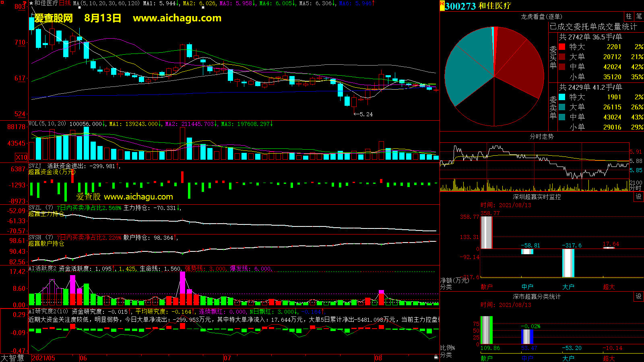This screenshot has height=362, width=644.
Task: Click the 06 month timeline marker
Action: coord(83,358)
